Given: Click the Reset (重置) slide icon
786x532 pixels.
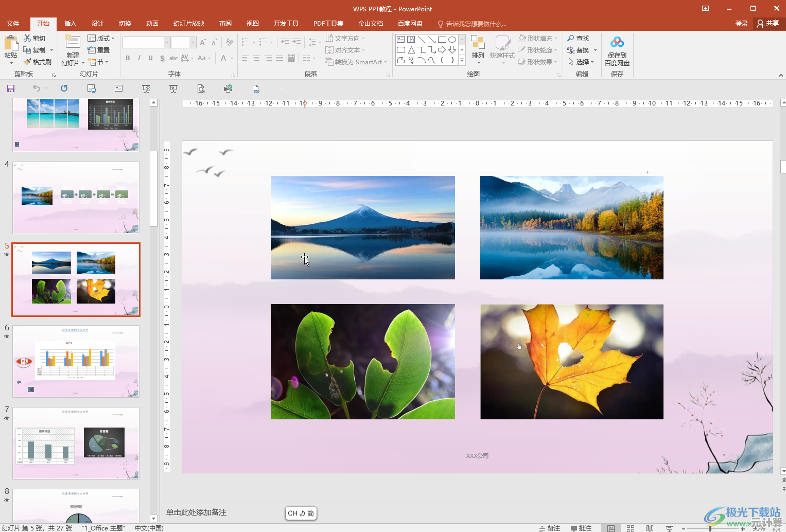Looking at the screenshot, I should [92, 50].
